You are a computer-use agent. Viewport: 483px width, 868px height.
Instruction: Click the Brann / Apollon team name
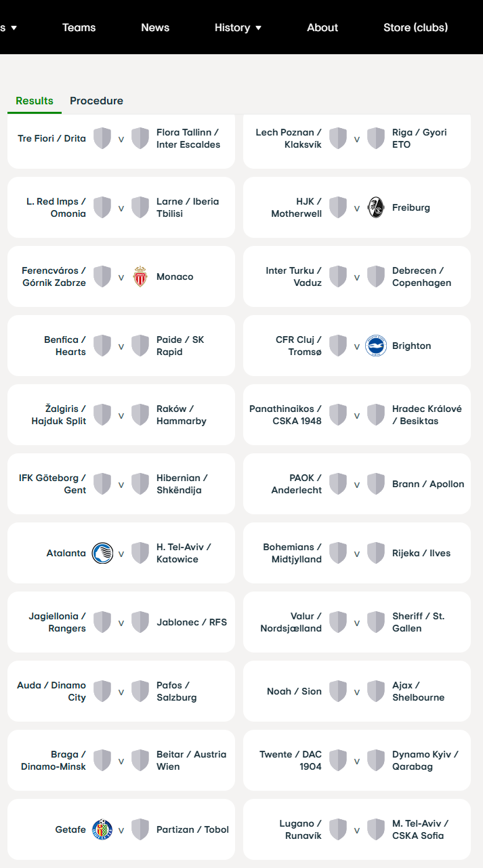coord(428,484)
